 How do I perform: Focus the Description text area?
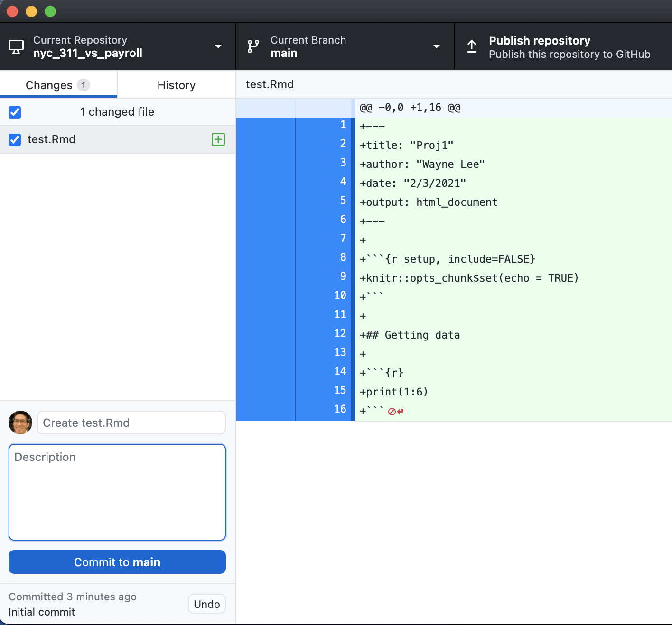[x=117, y=492]
